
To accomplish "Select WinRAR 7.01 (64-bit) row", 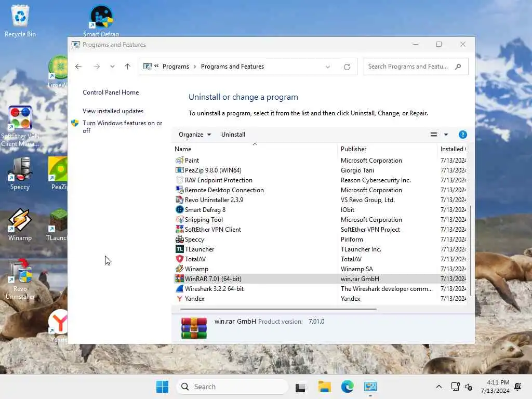I will (320, 278).
